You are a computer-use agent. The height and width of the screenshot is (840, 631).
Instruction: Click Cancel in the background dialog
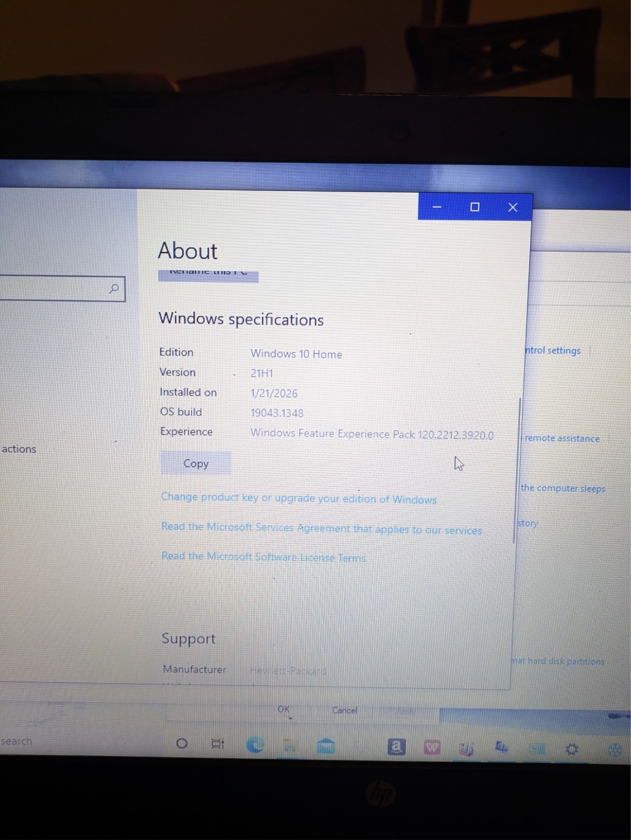345,710
